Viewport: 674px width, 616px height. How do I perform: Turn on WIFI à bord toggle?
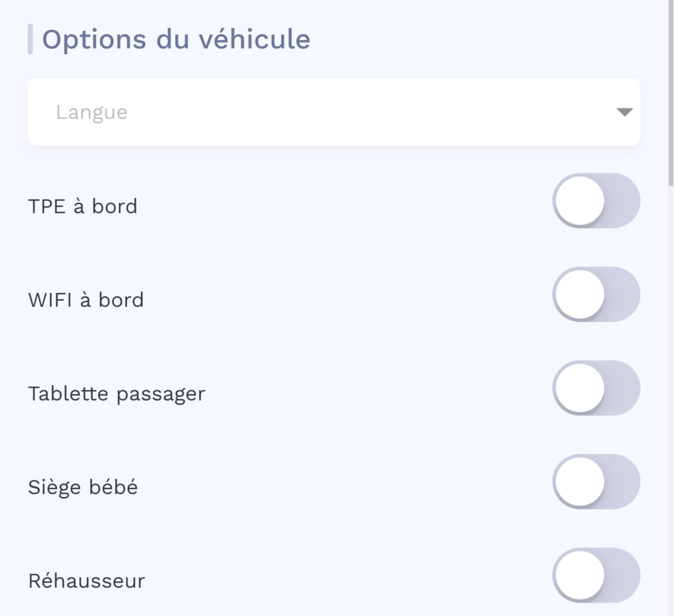[596, 294]
